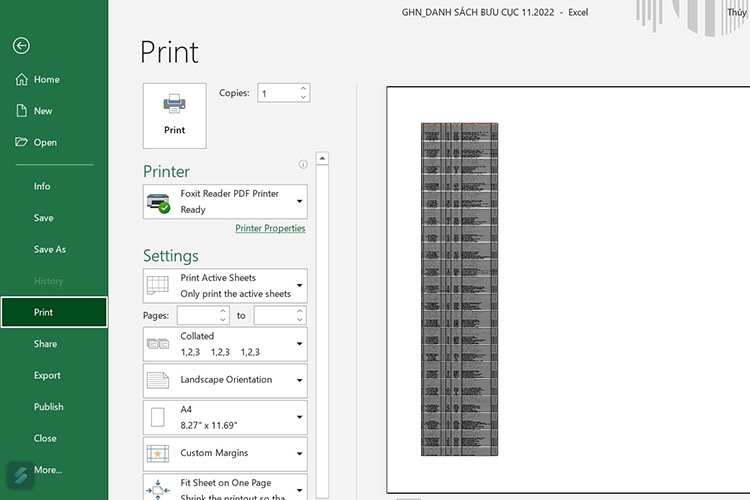This screenshot has width=750, height=500.
Task: Open the Collated dropdown
Action: (225, 344)
